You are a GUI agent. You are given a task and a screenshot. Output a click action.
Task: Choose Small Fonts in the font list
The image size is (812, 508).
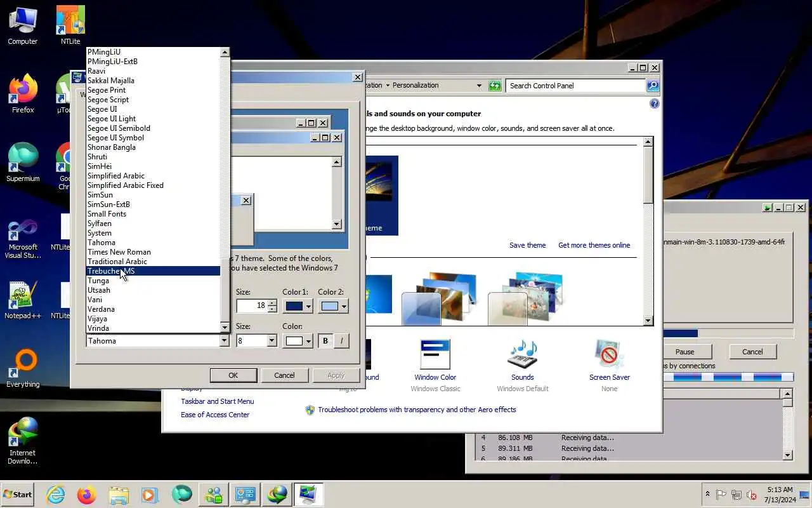click(153, 214)
